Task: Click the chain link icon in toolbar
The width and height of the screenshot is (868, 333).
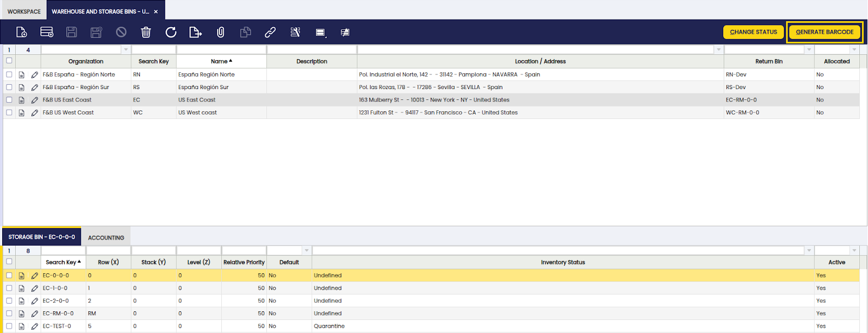Action: coord(270,33)
